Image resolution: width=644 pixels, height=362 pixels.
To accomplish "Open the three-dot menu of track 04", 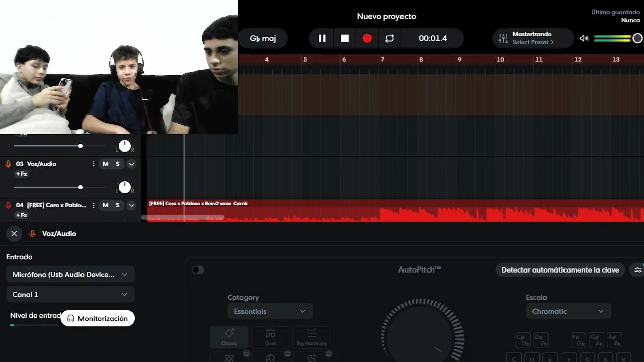I will coord(94,205).
